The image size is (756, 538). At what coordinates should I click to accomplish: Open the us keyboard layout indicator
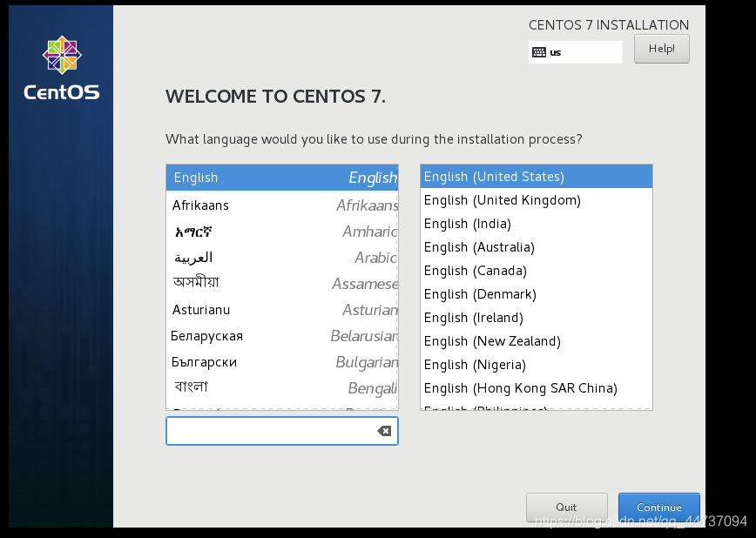tap(575, 52)
